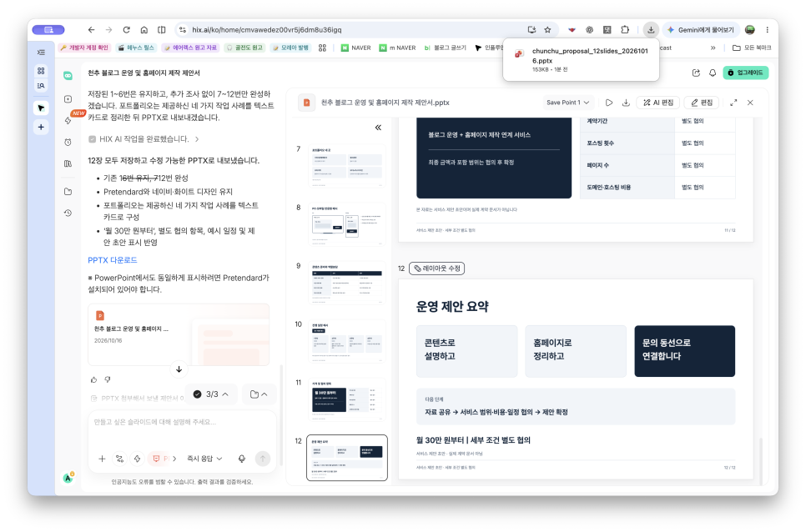Image resolution: width=806 pixels, height=532 pixels.
Task: Open the settings sliders icon in prompt box
Action: 120,459
